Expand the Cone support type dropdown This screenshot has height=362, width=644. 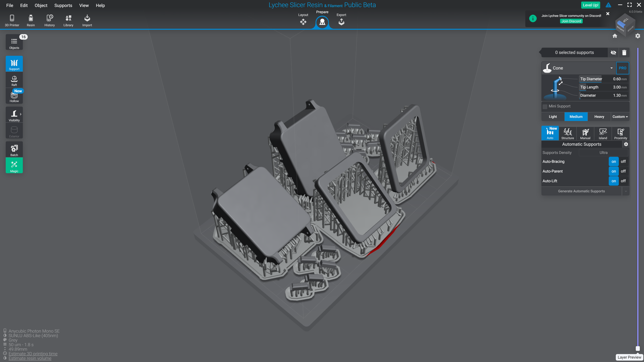tap(611, 68)
